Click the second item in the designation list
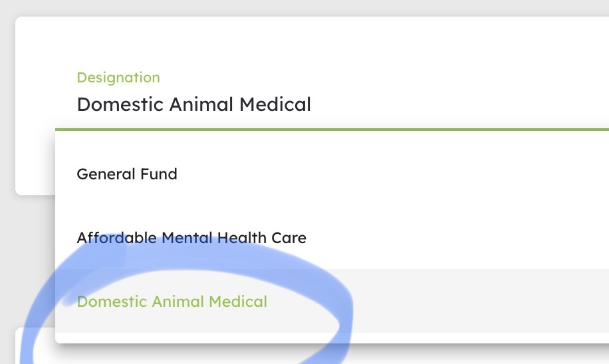 332,238
